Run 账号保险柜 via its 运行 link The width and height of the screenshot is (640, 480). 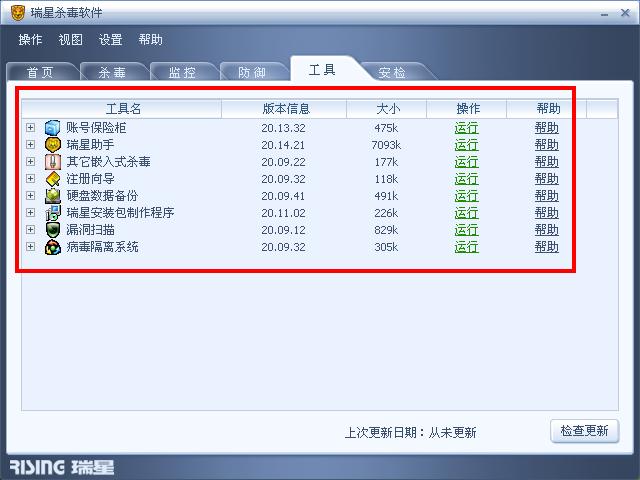(x=466, y=128)
